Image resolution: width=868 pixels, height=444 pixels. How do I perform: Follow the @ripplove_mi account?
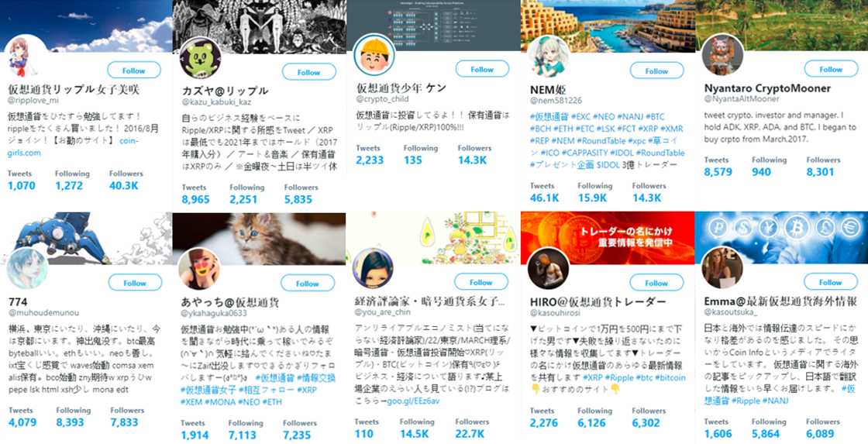[134, 71]
